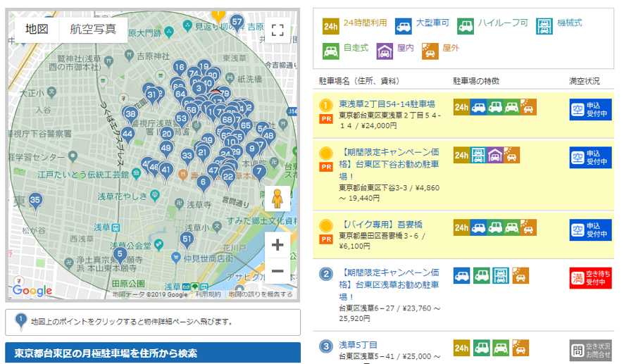Zoom in with the map plus button
The height and width of the screenshot is (364, 624).
277,245
